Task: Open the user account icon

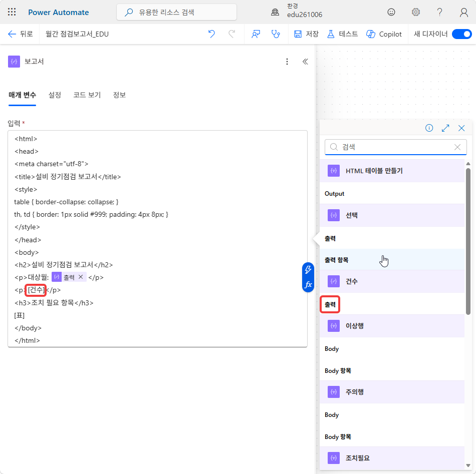Action: 463,12
